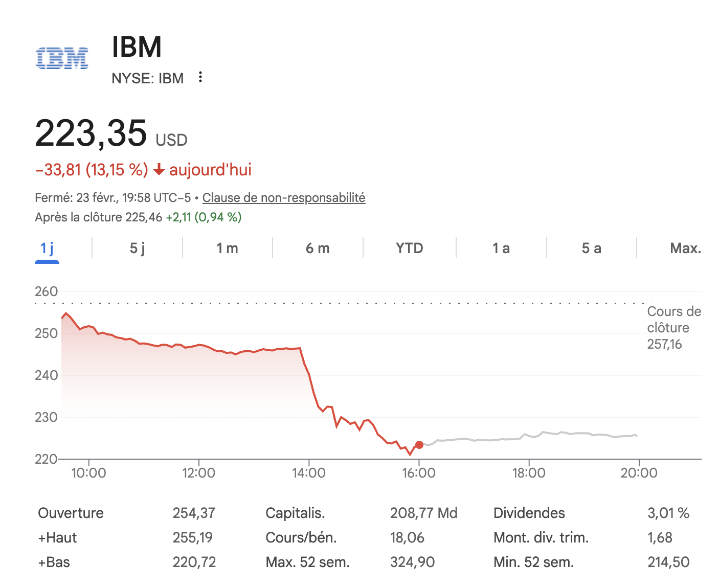This screenshot has height=588, width=719.
Task: Show the 1 a price history
Action: click(x=501, y=248)
